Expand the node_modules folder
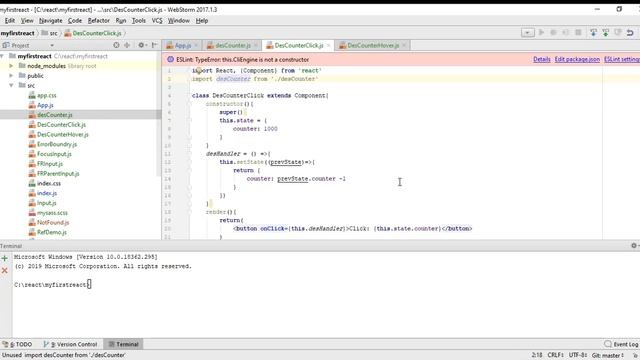640x360 pixels. (11, 66)
